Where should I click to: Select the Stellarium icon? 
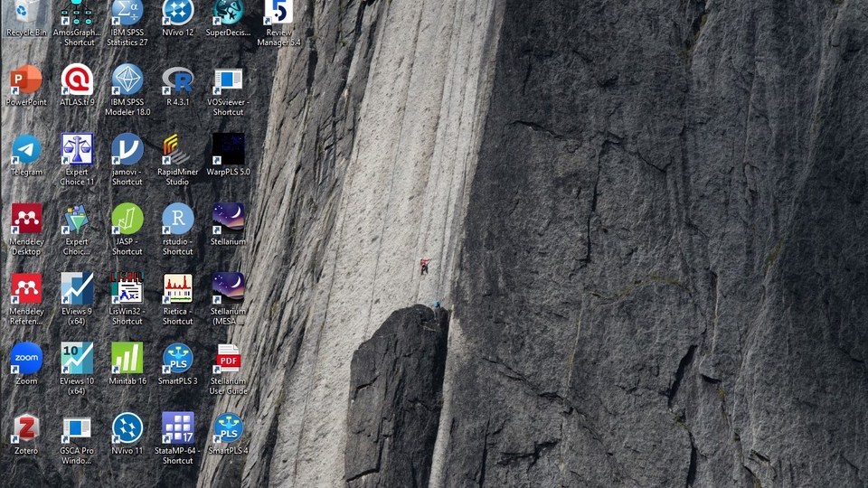pos(228,225)
